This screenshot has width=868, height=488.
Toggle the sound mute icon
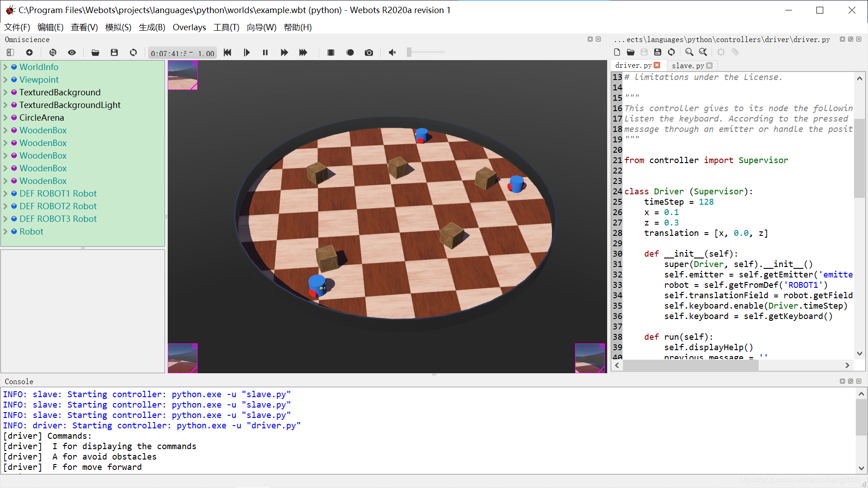pos(392,52)
